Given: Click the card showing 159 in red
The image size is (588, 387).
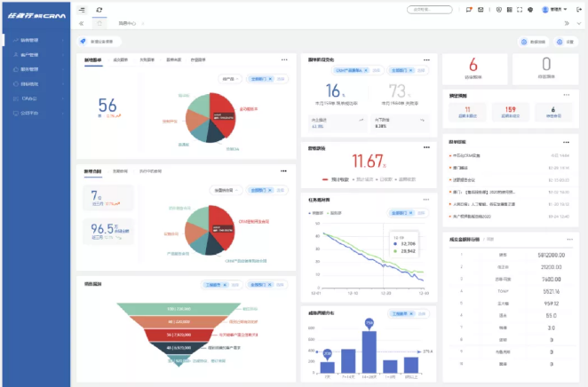Looking at the screenshot, I should (x=510, y=111).
